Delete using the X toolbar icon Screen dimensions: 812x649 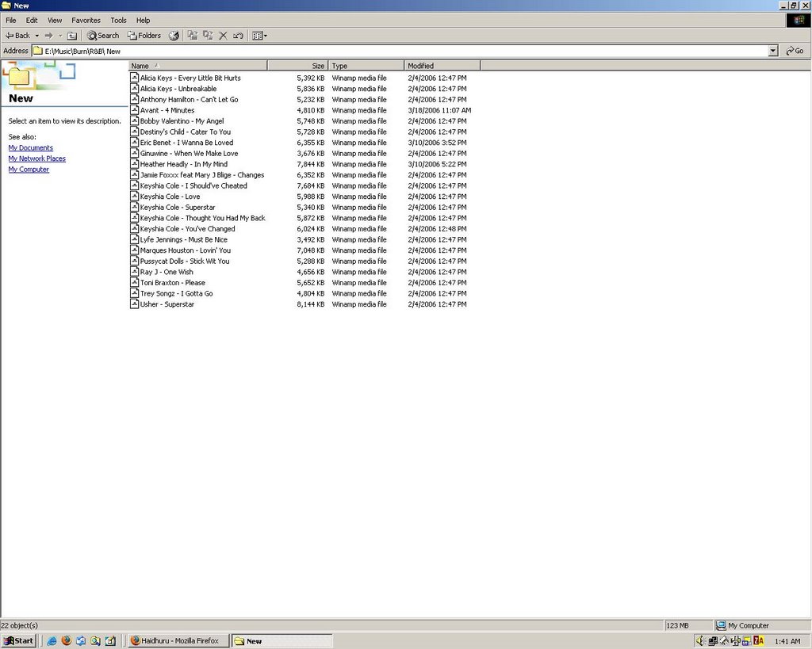(x=223, y=36)
